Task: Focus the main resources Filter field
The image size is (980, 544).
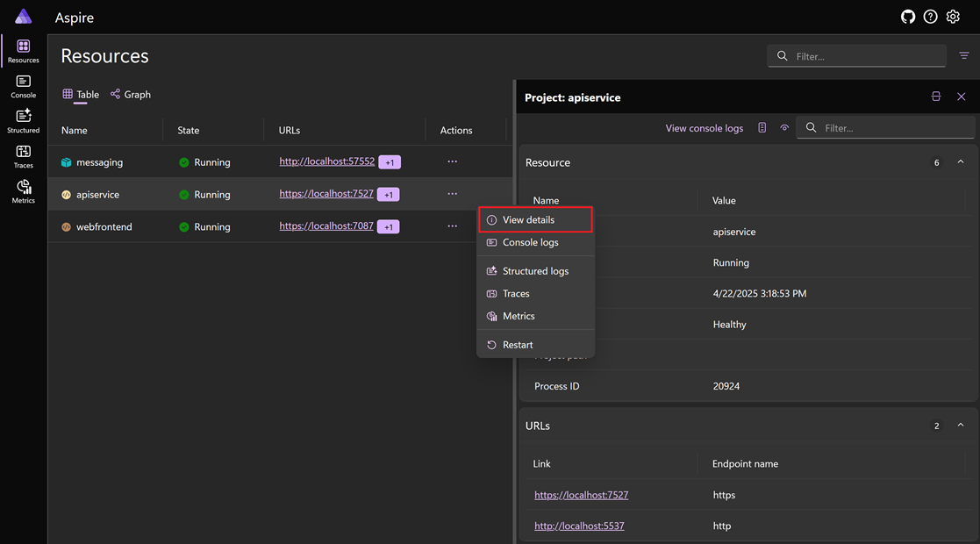Action: click(856, 55)
